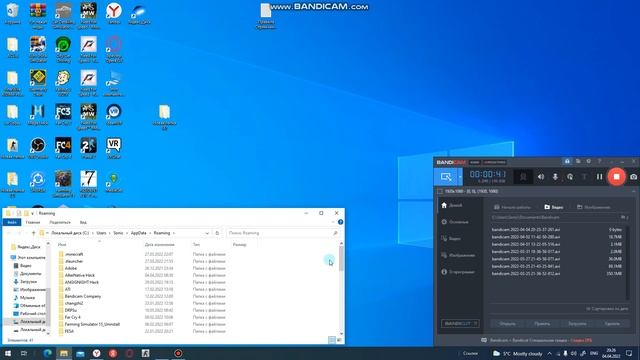Capture screenshot with Bandicam camera icon

[633, 177]
